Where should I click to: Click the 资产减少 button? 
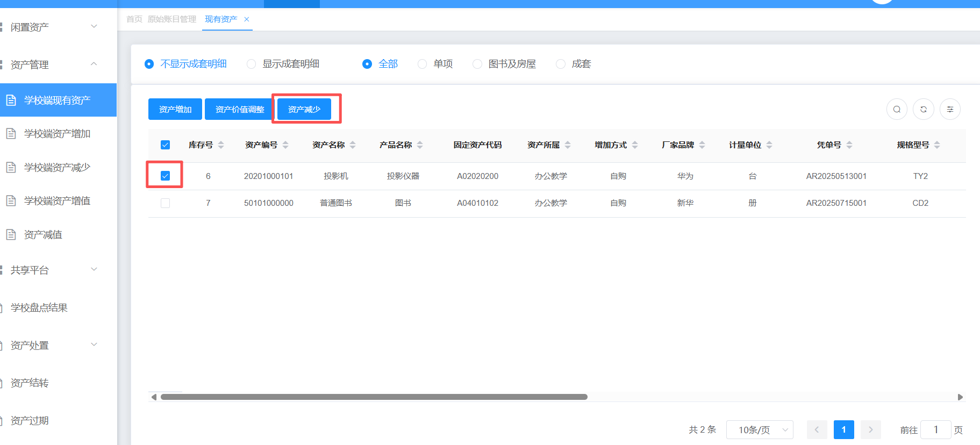(x=304, y=109)
